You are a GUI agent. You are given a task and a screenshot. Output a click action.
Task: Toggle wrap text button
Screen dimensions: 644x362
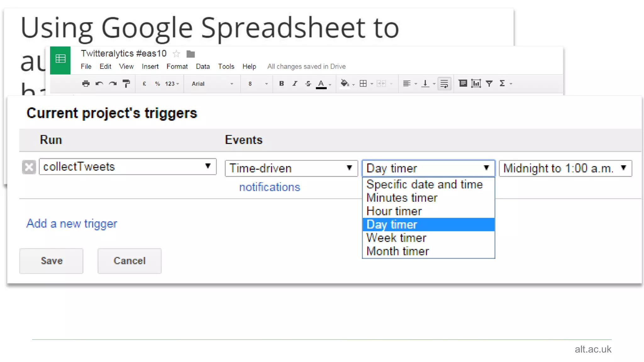tap(444, 84)
